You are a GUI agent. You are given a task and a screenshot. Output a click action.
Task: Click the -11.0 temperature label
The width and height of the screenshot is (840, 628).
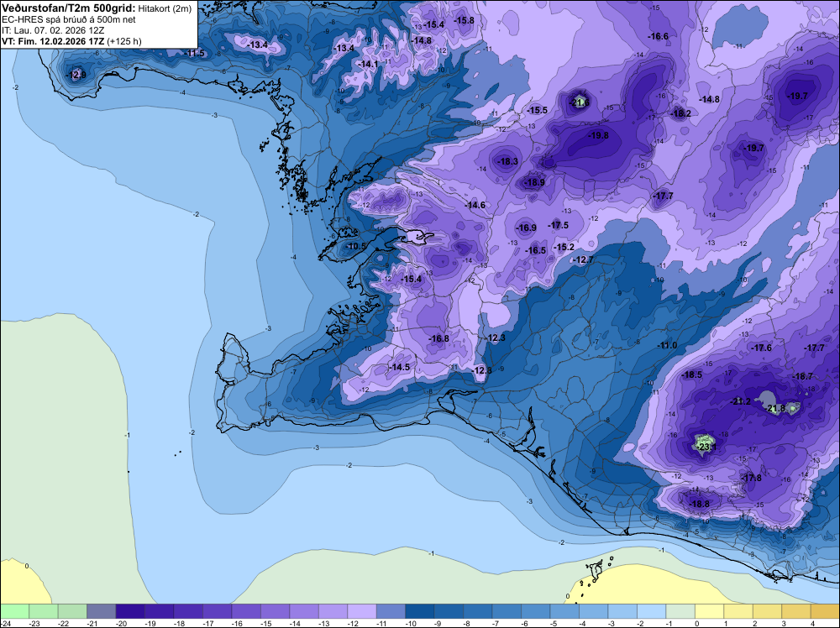667,345
